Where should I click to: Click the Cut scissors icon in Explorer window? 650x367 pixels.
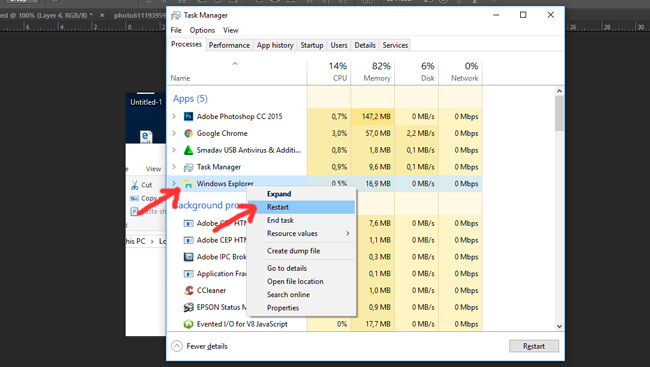coord(134,185)
